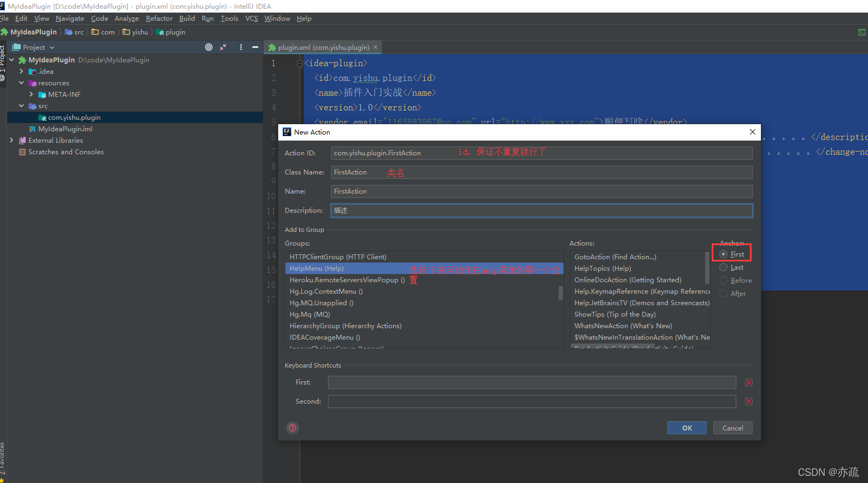
Task: Open the View menu
Action: [x=42, y=19]
